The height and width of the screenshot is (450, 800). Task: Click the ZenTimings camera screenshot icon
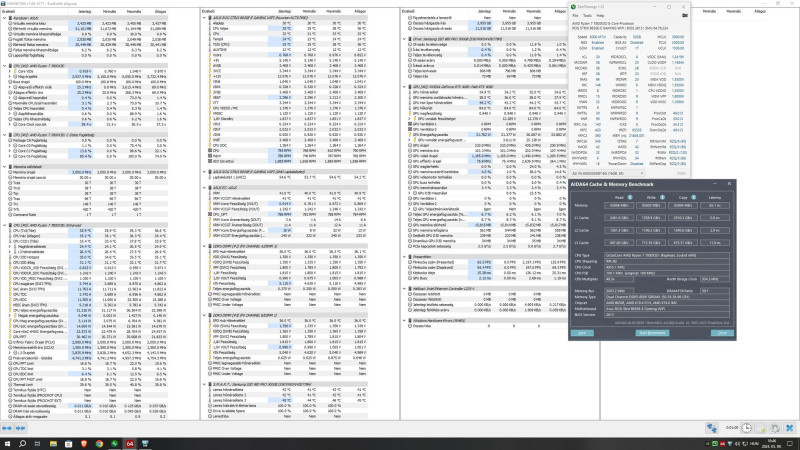point(685,16)
